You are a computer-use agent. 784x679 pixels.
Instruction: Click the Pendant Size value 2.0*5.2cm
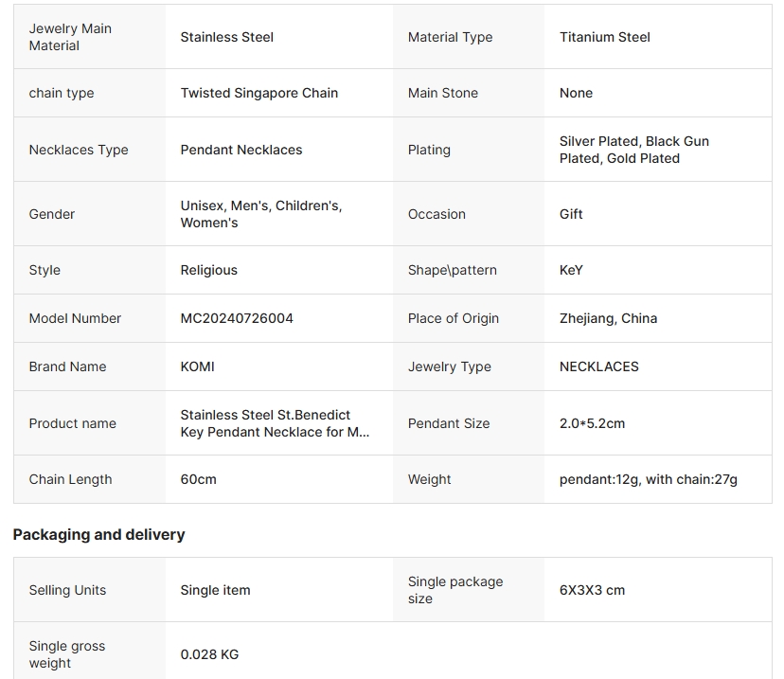[592, 423]
